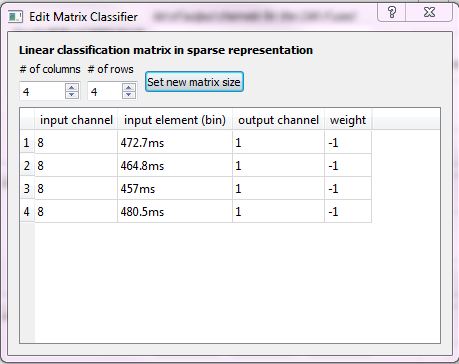
Task: Select row header 2
Action: pos(27,166)
